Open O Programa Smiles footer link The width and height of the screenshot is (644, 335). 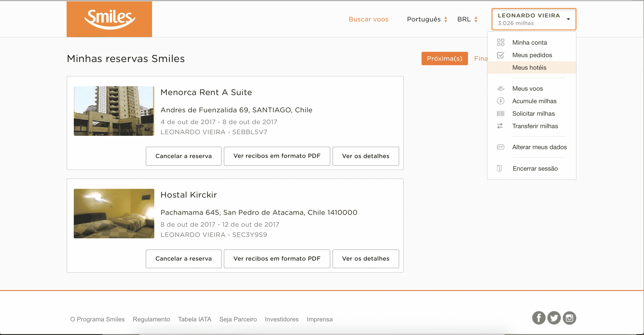[x=97, y=319]
